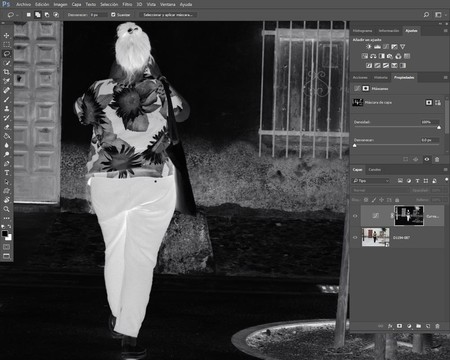Select the Path Selection tool
Image resolution: width=450 pixels, height=360 pixels.
[x=6, y=182]
